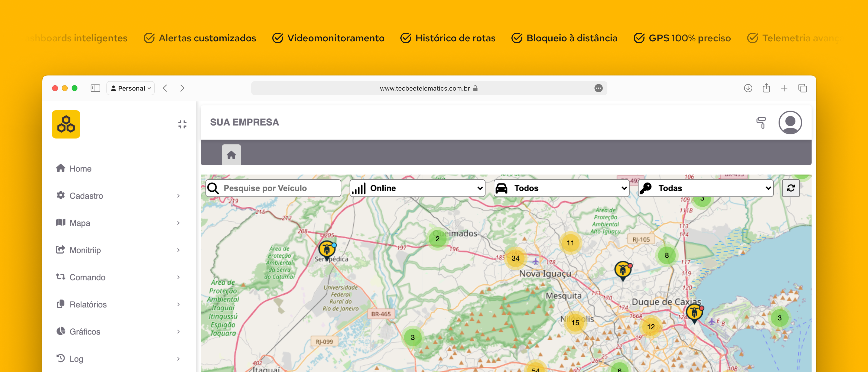Viewport: 868px width, 372px height.
Task: Expand the Comando chevron arrow
Action: point(178,277)
